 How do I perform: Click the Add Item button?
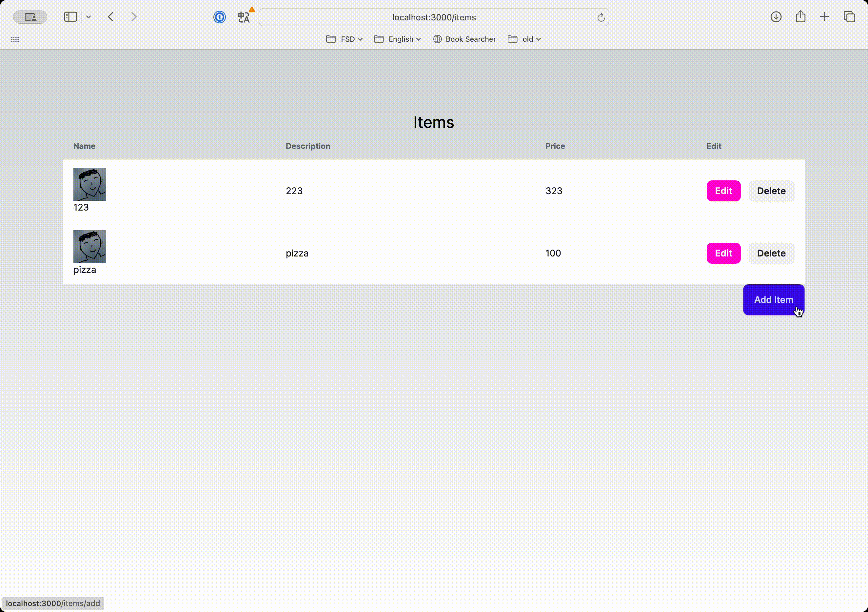pyautogui.click(x=774, y=300)
